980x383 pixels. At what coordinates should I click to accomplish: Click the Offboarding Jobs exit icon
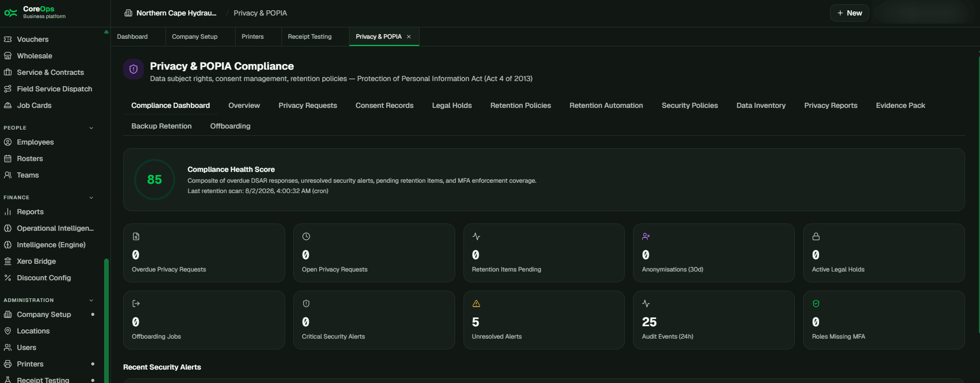click(136, 304)
